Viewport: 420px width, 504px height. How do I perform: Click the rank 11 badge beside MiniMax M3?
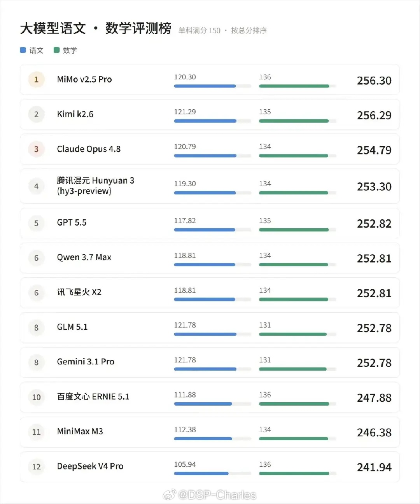[36, 432]
